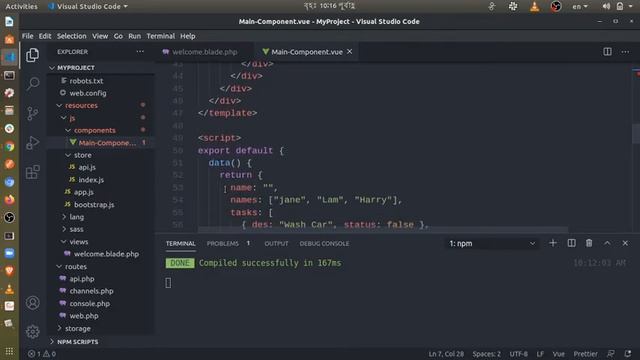Open Firefox from the dock
Viewport: 640px width, 360px height.
(x=9, y=200)
